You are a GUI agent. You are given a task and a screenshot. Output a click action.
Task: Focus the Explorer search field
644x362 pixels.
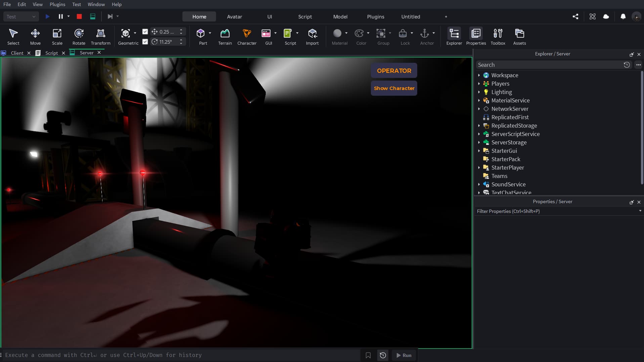tap(549, 65)
